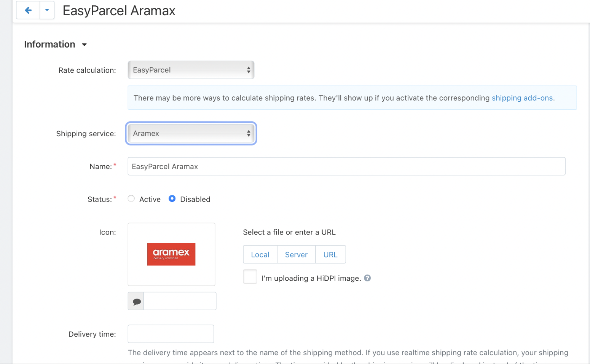Select the Active status radio button
This screenshot has height=364, width=590.
pos(131,198)
